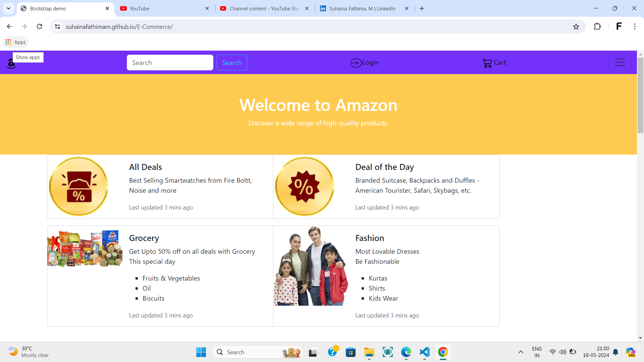
Task: Open a new browser tab
Action: click(x=422, y=8)
